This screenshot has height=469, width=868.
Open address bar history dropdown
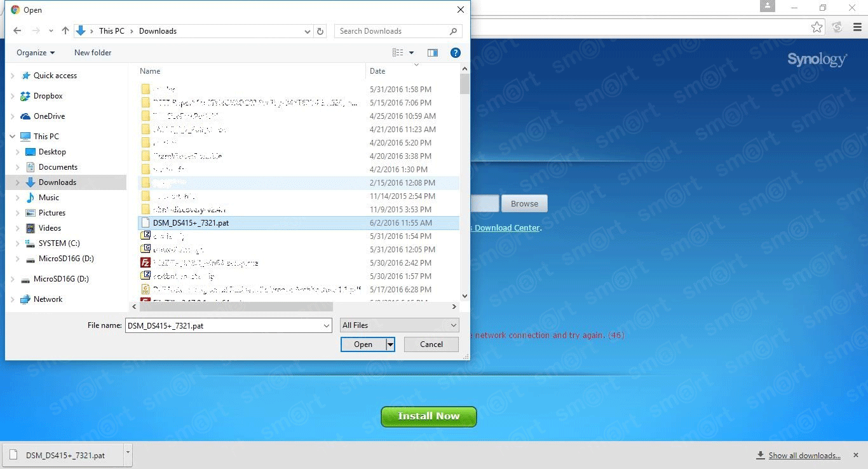308,31
